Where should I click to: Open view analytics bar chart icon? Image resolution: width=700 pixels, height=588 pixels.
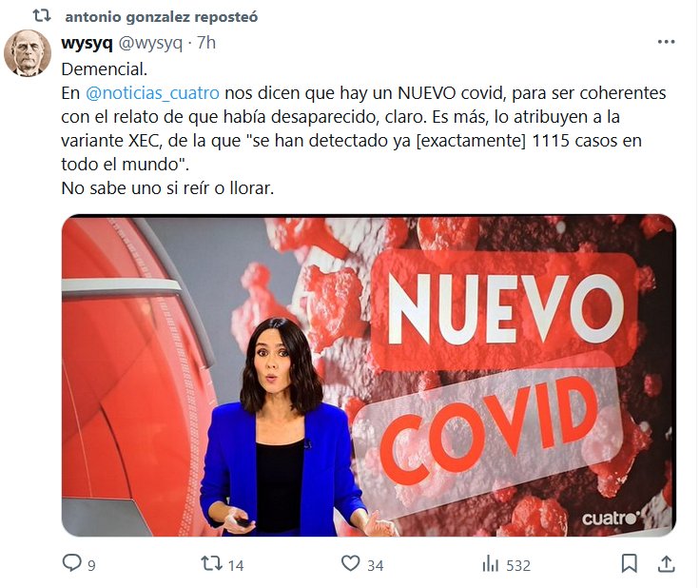(490, 563)
